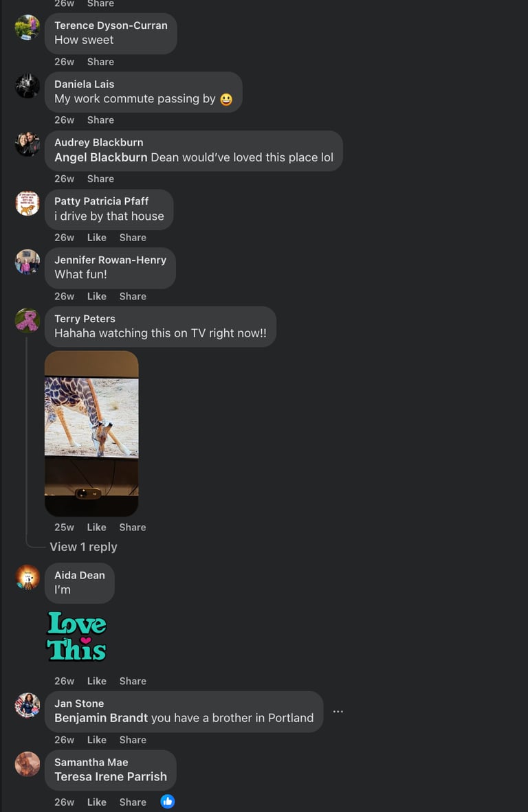Viewport: 528px width, 812px height.
Task: Open Terry Peters' pink ribbon avatar
Action: tap(27, 321)
